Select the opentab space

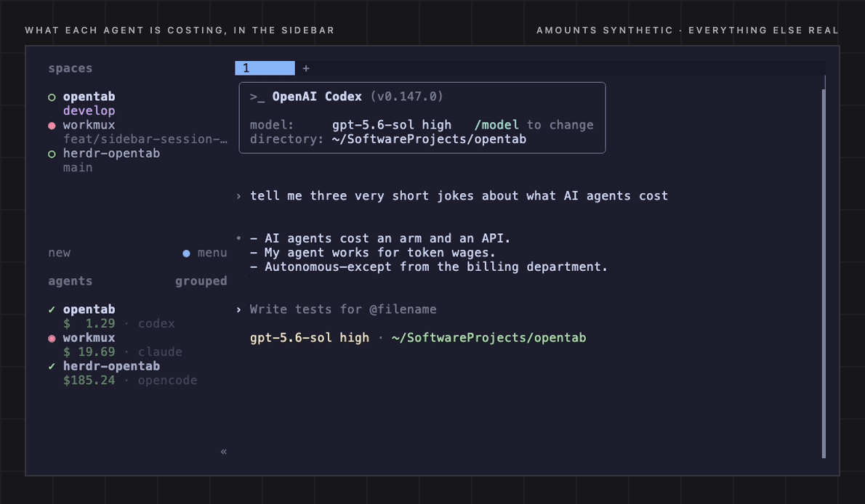pyautogui.click(x=89, y=97)
